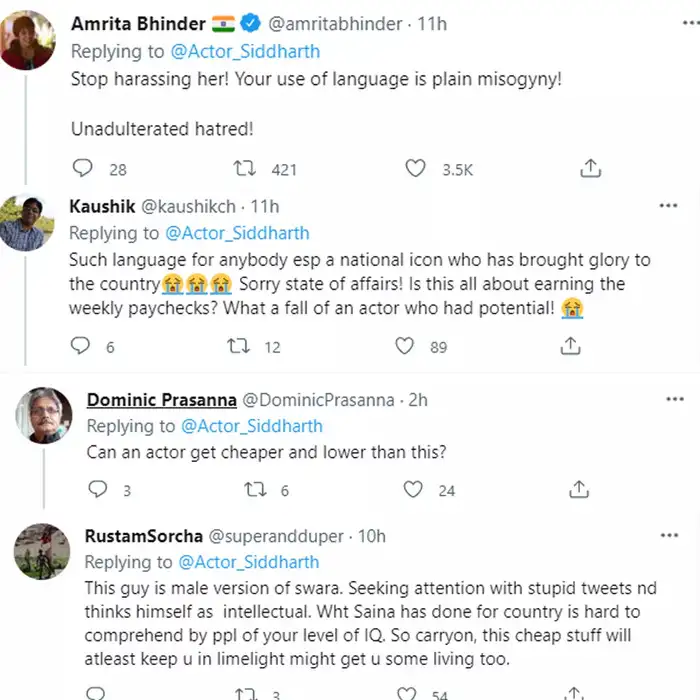
Task: Retweet Kaushik's tweet
Action: [239, 346]
